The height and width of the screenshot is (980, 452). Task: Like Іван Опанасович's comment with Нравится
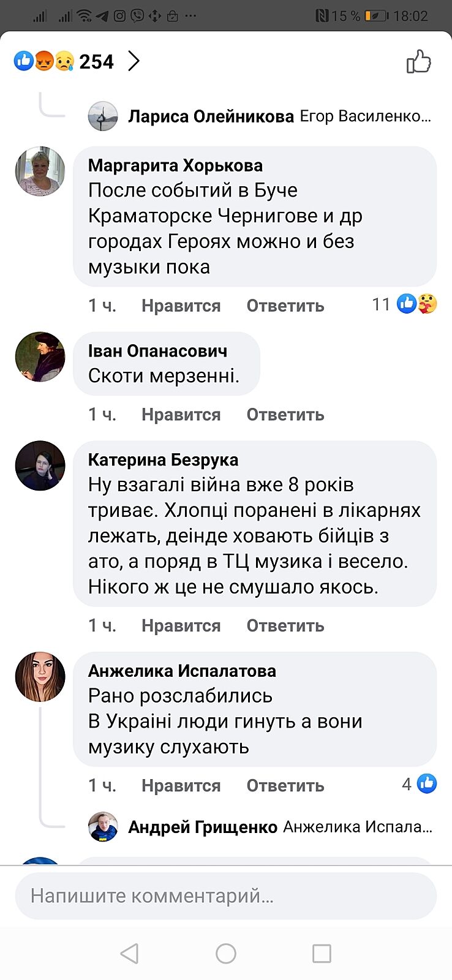[x=181, y=415]
